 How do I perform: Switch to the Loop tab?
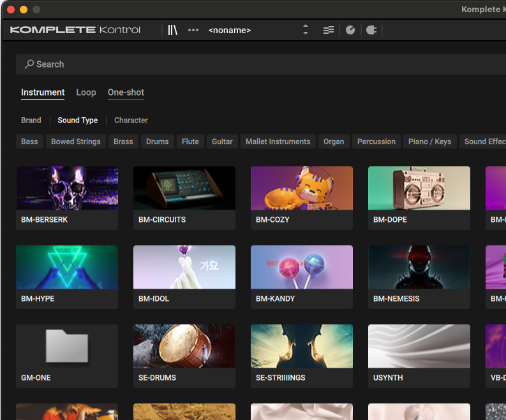(86, 92)
